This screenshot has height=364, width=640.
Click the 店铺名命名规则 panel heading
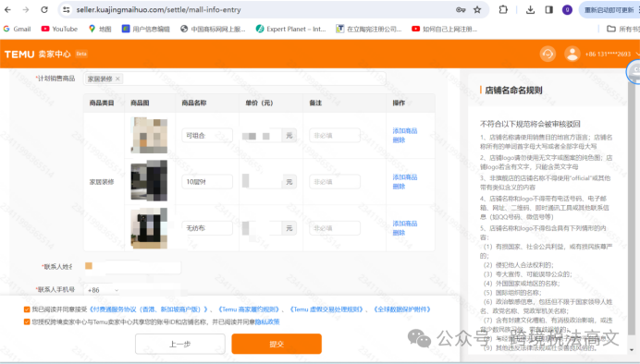click(x=513, y=91)
